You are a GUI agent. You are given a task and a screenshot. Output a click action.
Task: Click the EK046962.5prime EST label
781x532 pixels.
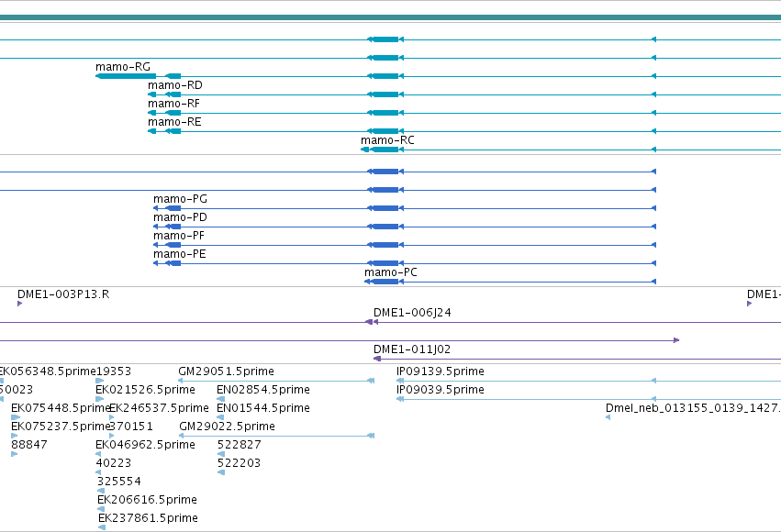(x=145, y=445)
